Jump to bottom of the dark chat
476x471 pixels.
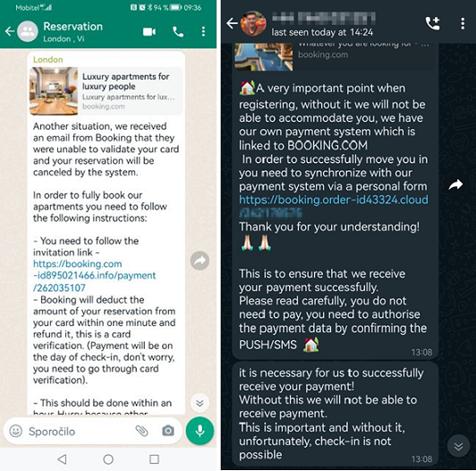(458, 447)
